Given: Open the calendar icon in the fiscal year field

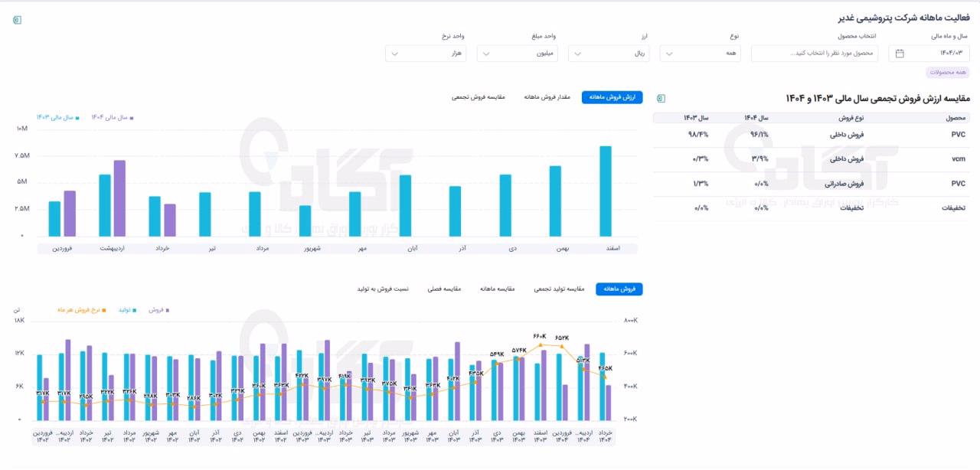Looking at the screenshot, I should (x=900, y=54).
